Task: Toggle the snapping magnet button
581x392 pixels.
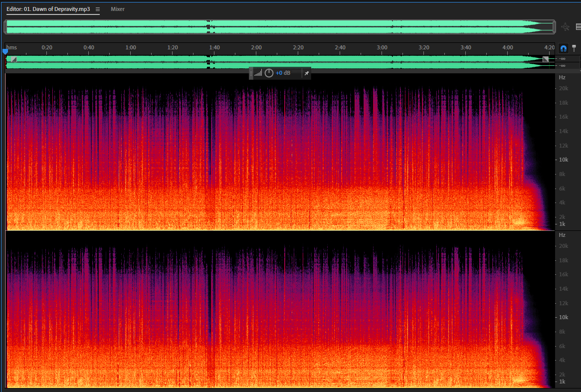Action: tap(563, 48)
